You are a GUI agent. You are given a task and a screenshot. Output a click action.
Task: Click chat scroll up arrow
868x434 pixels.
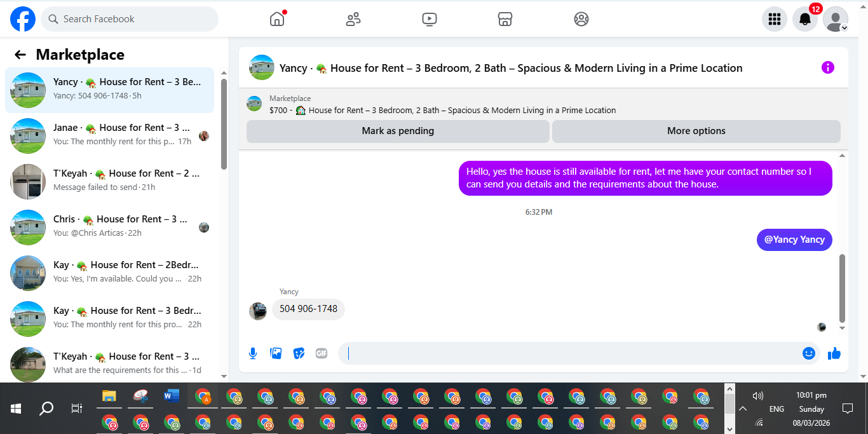843,156
